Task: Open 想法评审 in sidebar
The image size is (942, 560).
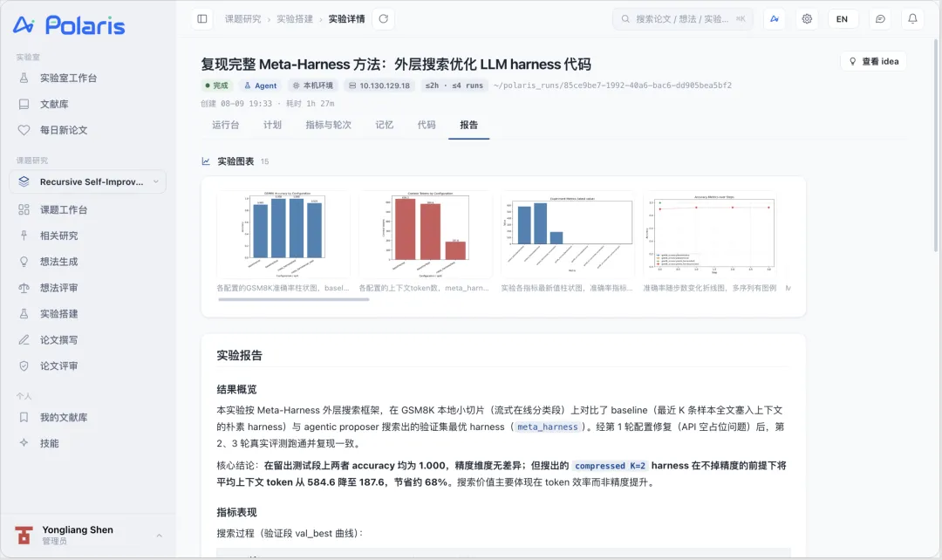Action: [88, 288]
